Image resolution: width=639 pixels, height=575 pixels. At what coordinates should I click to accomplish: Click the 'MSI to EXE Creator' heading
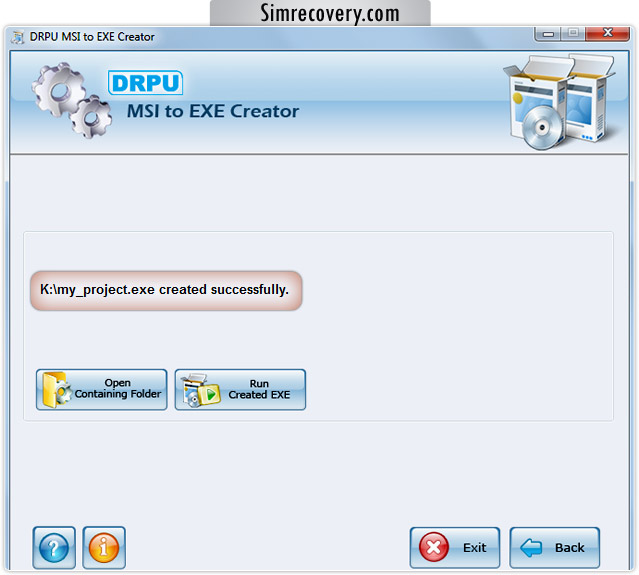click(213, 111)
